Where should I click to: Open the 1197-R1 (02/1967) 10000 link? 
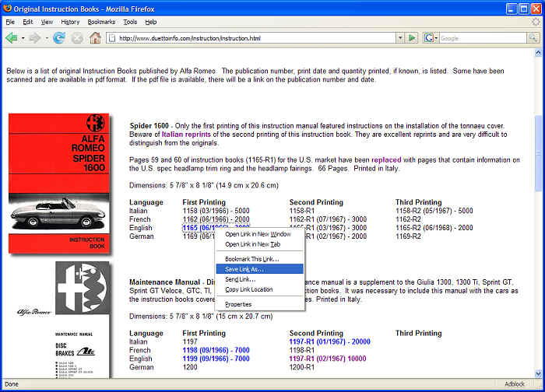(x=328, y=359)
